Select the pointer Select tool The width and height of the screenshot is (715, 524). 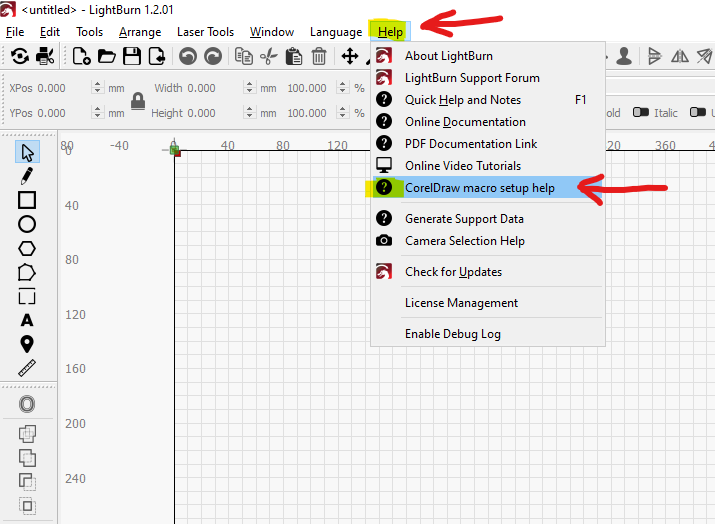click(27, 152)
